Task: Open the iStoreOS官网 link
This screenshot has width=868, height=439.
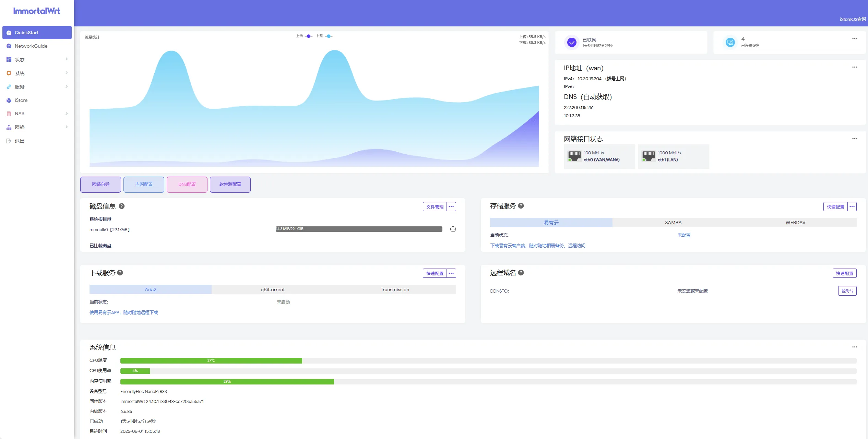Action: [x=852, y=20]
